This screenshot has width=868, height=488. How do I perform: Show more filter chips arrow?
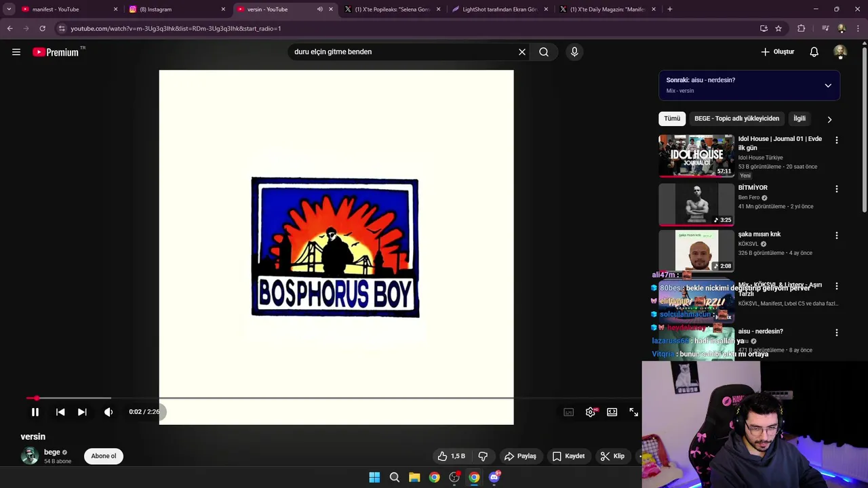(x=829, y=119)
